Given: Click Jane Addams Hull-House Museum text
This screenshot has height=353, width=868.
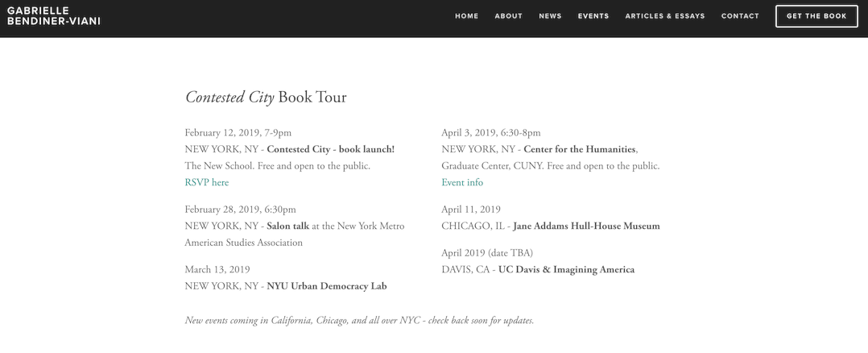Looking at the screenshot, I should [587, 226].
